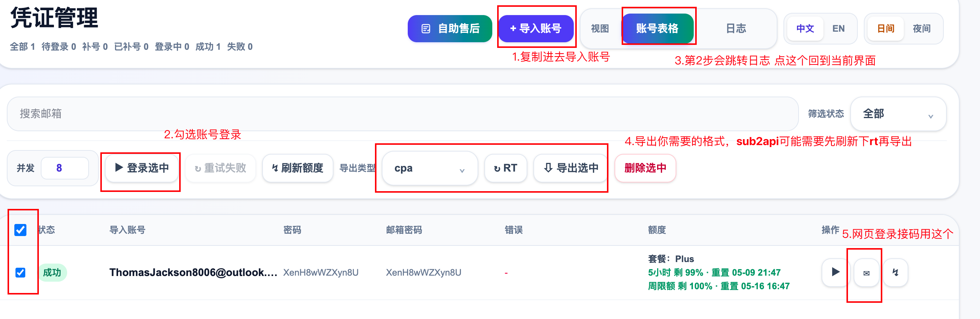980x319 pixels.
Task: Click 周限额 剩 100% quota line
Action: [719, 286]
